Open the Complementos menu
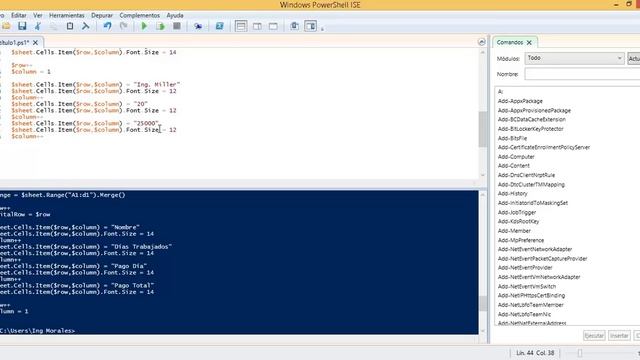The width and height of the screenshot is (640, 360). (x=140, y=15)
